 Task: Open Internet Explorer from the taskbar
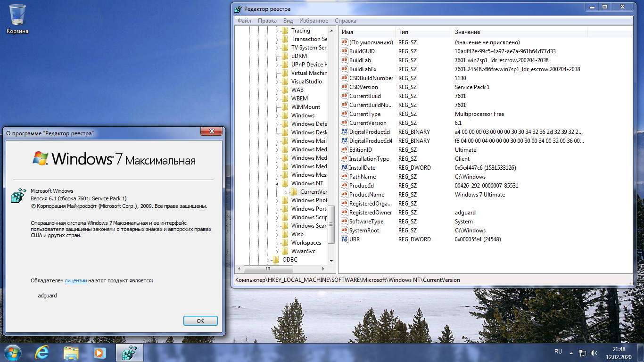point(42,353)
